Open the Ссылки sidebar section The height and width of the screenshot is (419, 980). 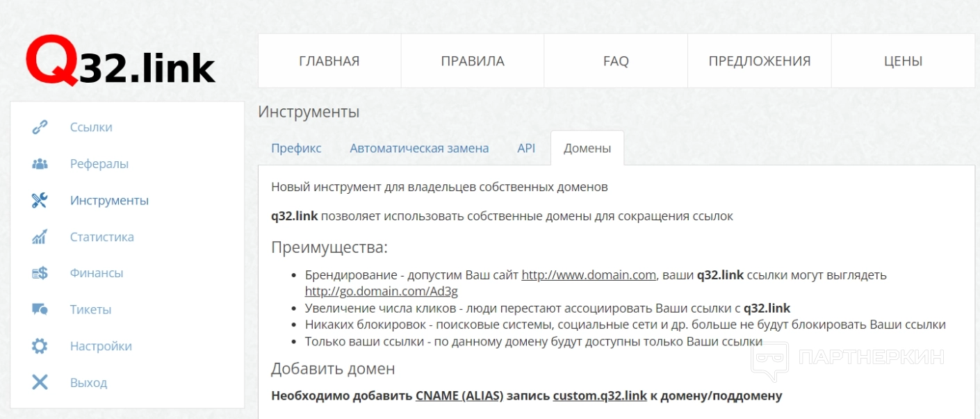pyautogui.click(x=91, y=127)
